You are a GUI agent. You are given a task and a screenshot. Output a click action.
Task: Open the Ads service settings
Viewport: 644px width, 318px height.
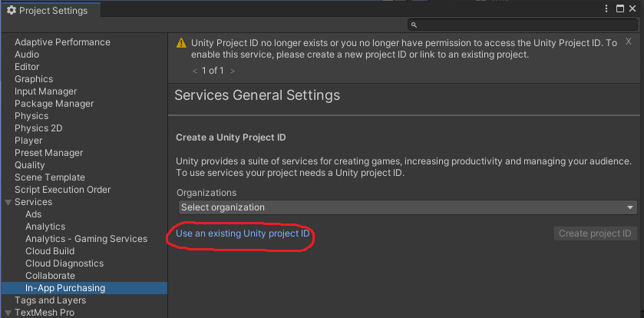33,214
